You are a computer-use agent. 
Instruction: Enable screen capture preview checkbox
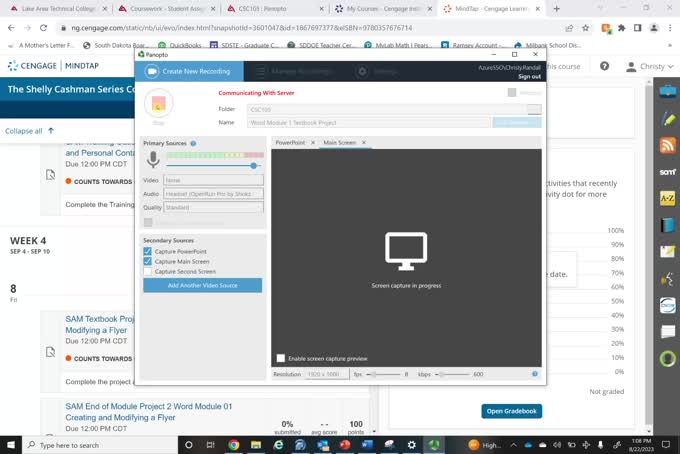click(281, 358)
